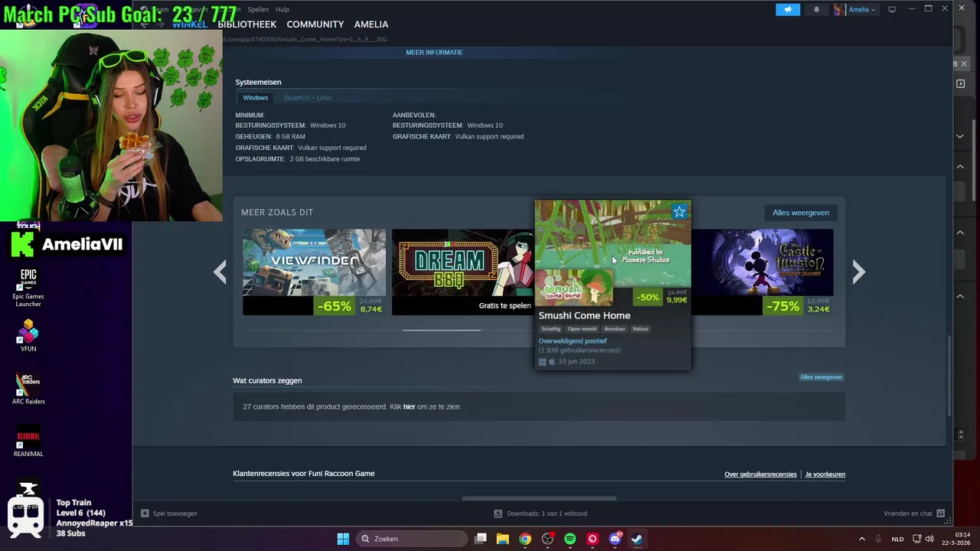Click the side panel toggle icon in background window
Screen dimensions: 980x551
click(961, 83)
